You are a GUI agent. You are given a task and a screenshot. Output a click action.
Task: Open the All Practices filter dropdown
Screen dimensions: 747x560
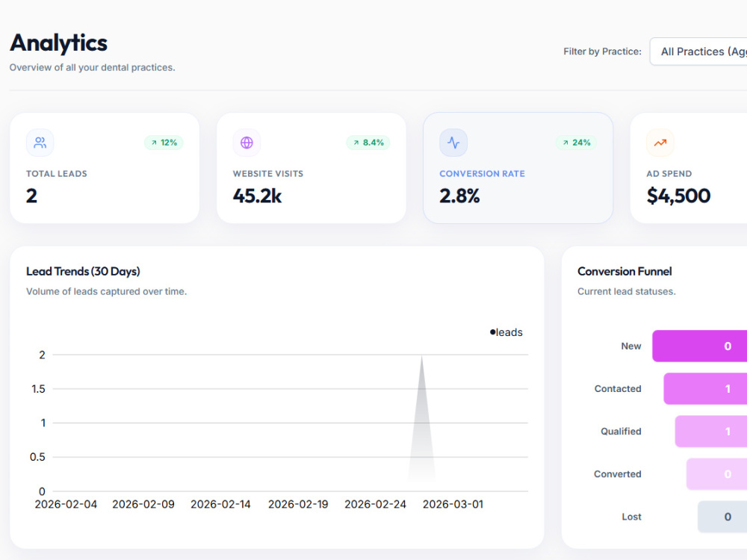(698, 52)
